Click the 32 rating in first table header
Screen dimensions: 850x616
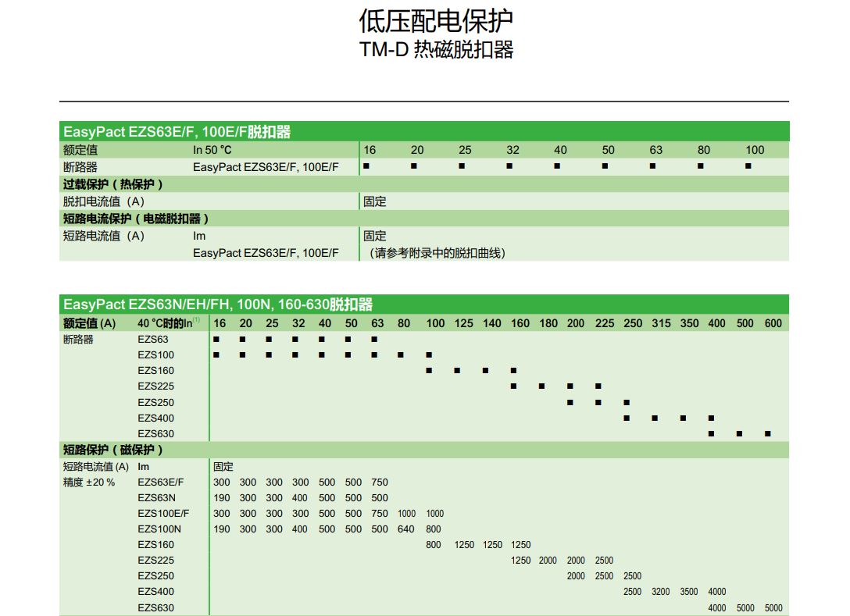point(512,150)
